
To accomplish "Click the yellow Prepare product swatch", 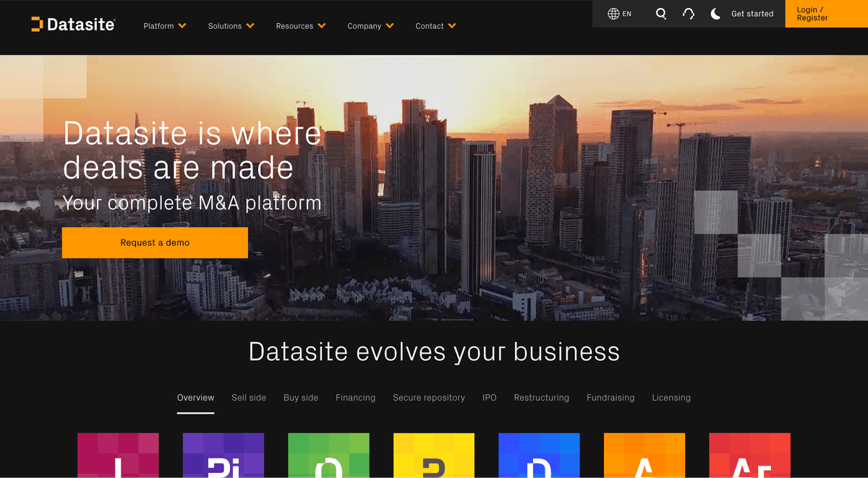I will (433, 456).
